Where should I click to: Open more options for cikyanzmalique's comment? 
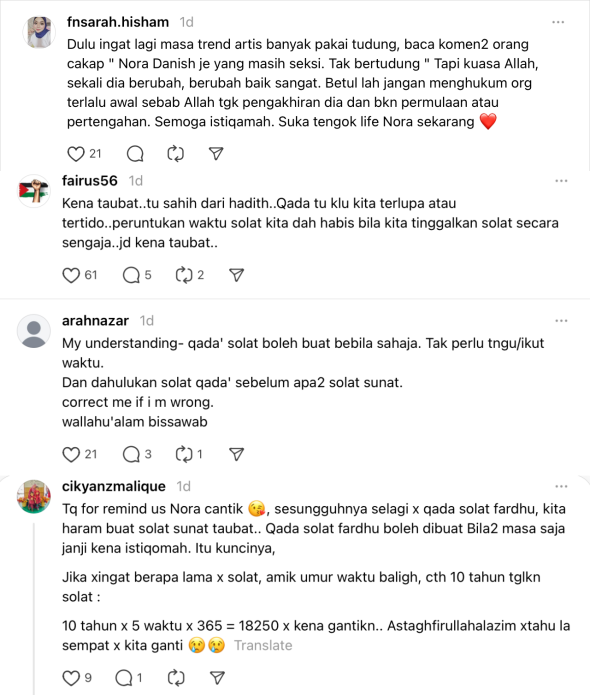pyautogui.click(x=561, y=486)
